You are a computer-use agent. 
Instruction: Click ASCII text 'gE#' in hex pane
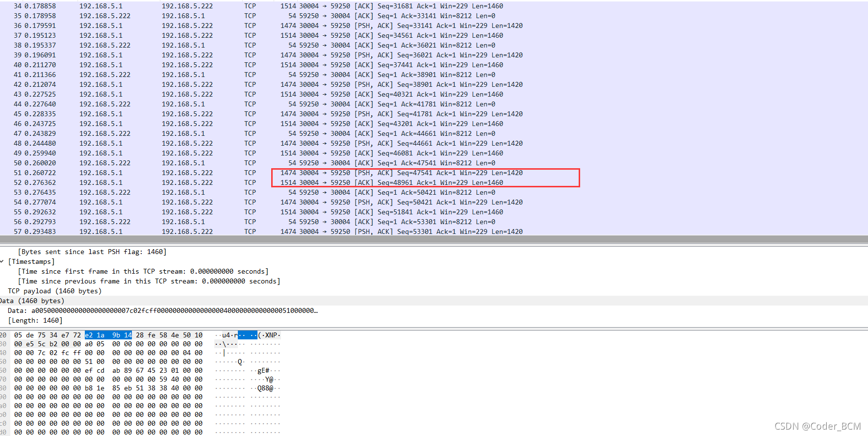coord(263,370)
